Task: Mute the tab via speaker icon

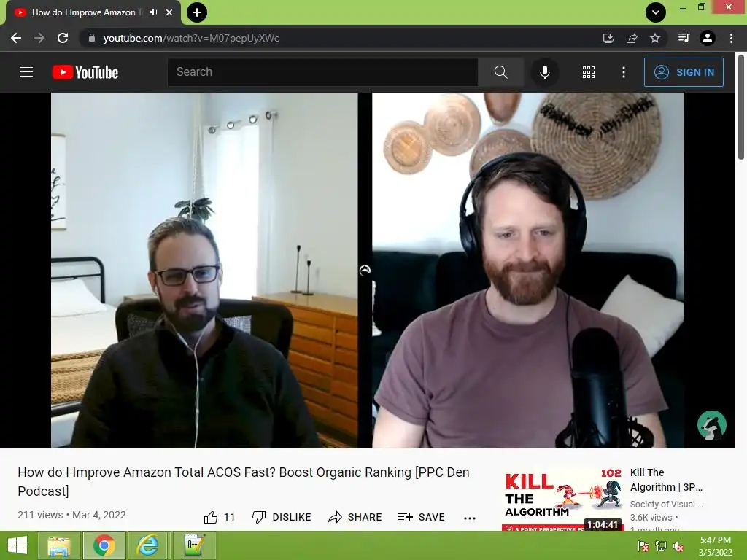Action: [153, 12]
